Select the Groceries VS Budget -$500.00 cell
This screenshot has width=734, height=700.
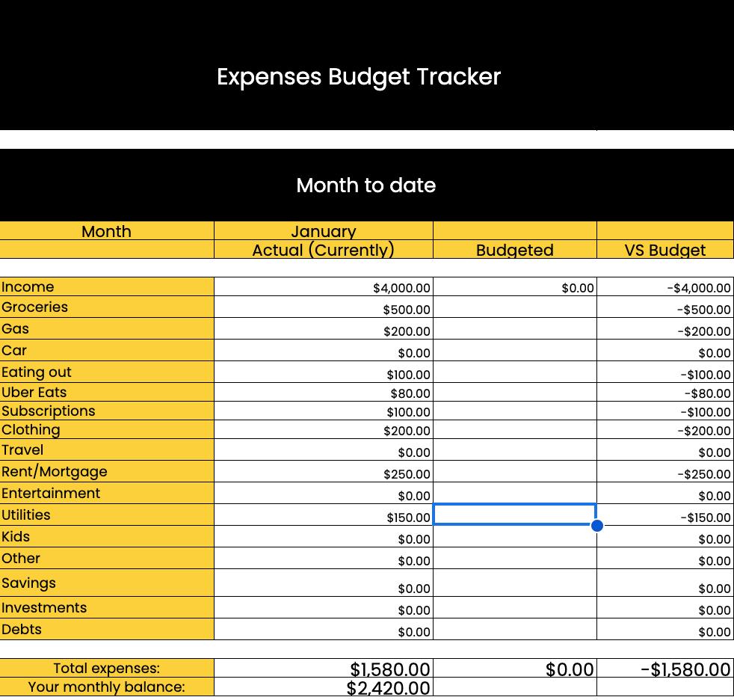pyautogui.click(x=665, y=307)
